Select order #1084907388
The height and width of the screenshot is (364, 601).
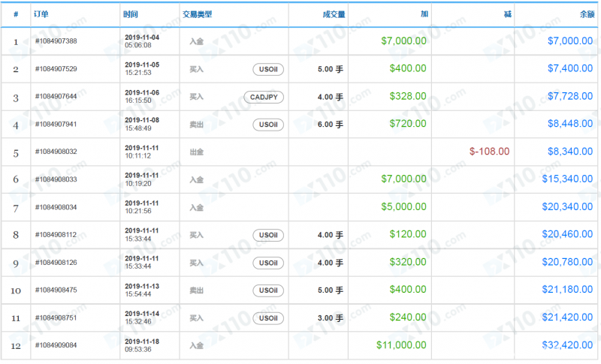click(56, 41)
